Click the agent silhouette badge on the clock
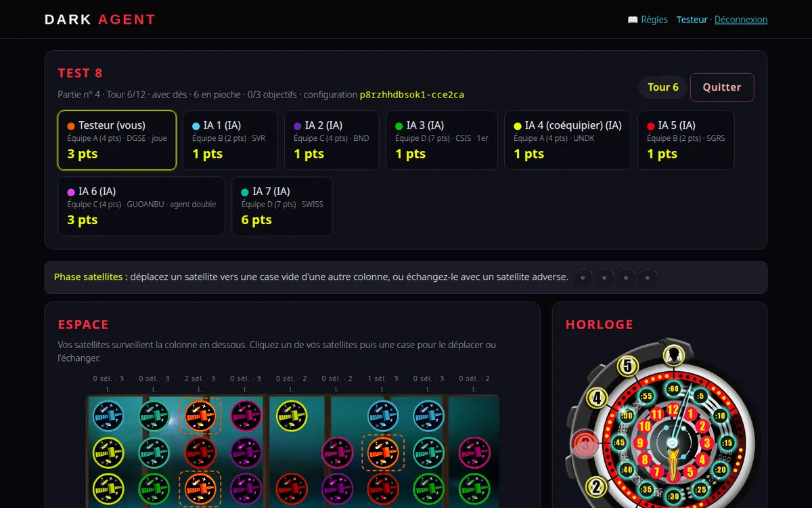Viewport: 812px width, 508px height. pyautogui.click(x=673, y=355)
